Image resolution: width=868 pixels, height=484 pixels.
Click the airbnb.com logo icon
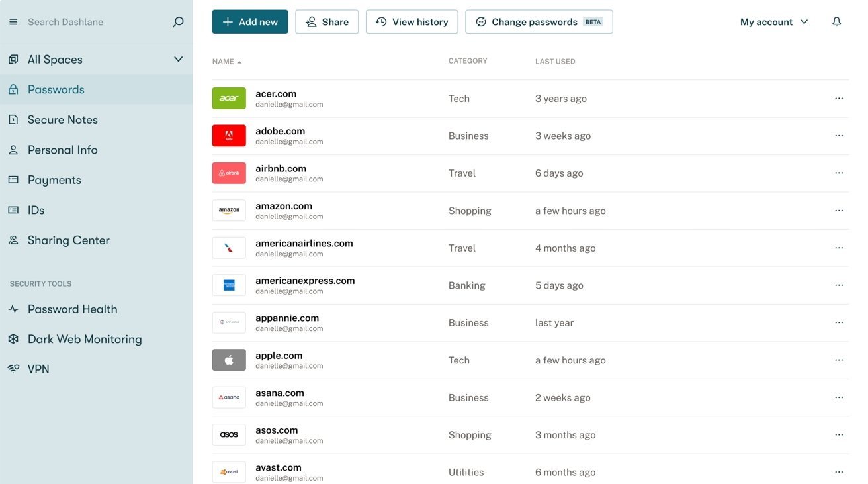pos(229,173)
